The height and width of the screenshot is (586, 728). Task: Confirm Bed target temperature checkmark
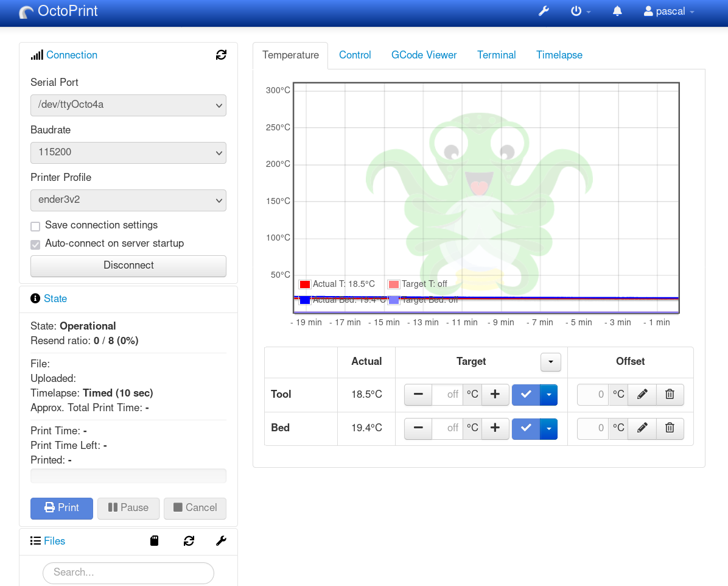(x=526, y=428)
